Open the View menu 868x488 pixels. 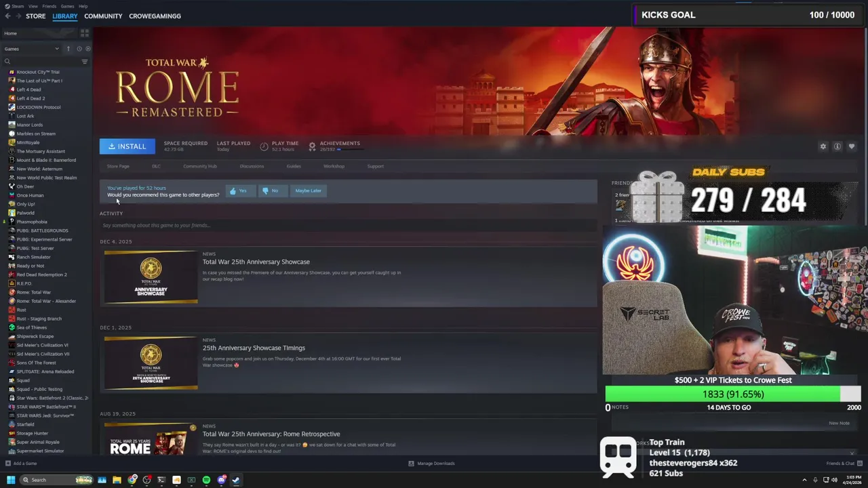[33, 6]
